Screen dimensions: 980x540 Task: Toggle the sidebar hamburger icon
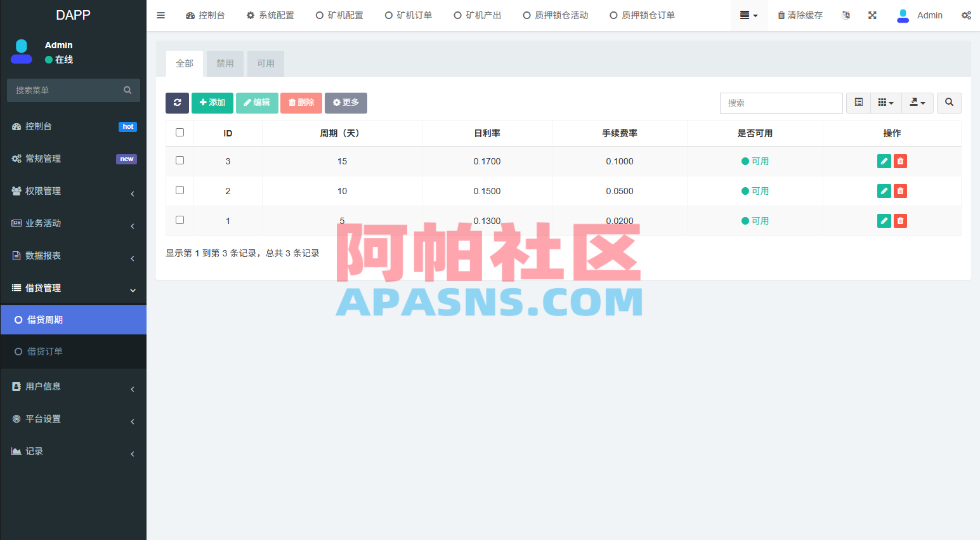pyautogui.click(x=161, y=15)
